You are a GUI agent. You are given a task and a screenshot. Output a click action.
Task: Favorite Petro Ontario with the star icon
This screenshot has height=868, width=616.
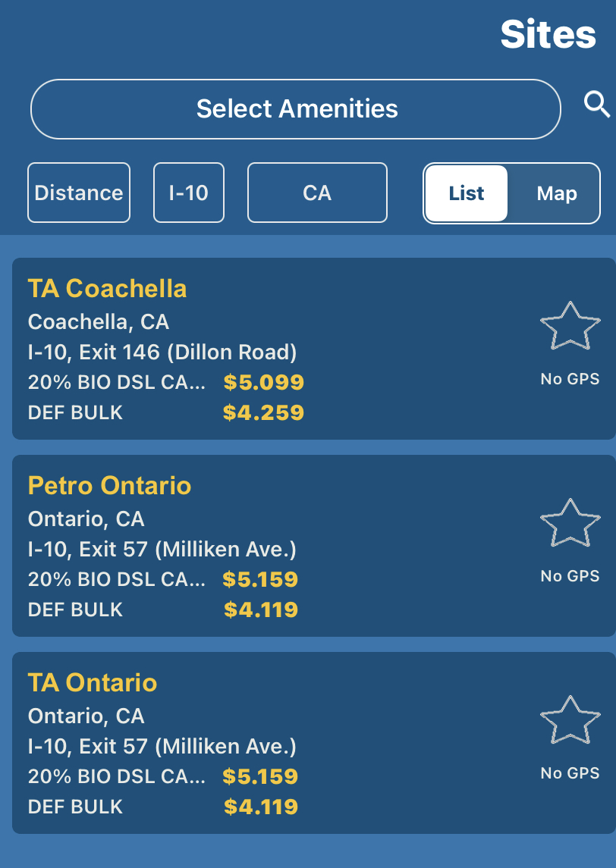click(x=570, y=522)
